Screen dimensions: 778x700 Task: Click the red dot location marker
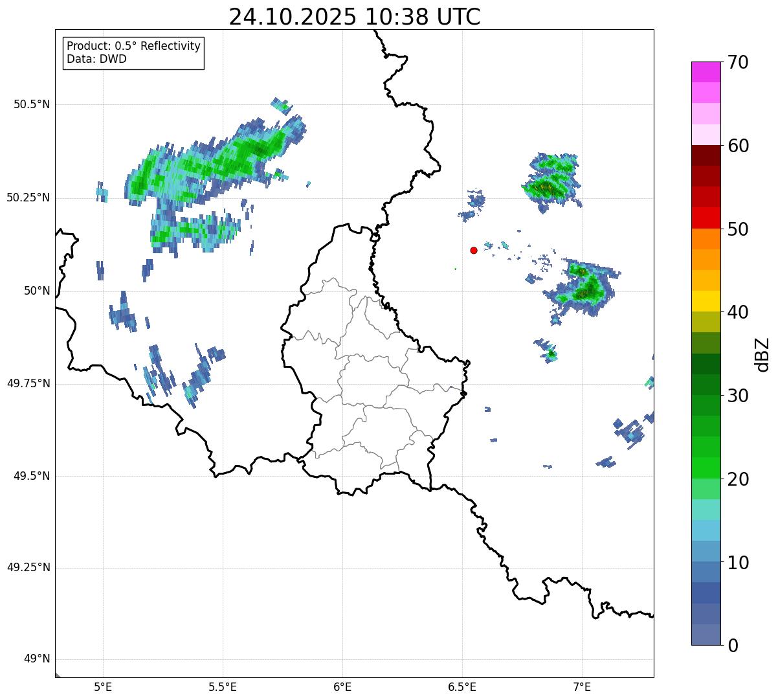pyautogui.click(x=474, y=250)
